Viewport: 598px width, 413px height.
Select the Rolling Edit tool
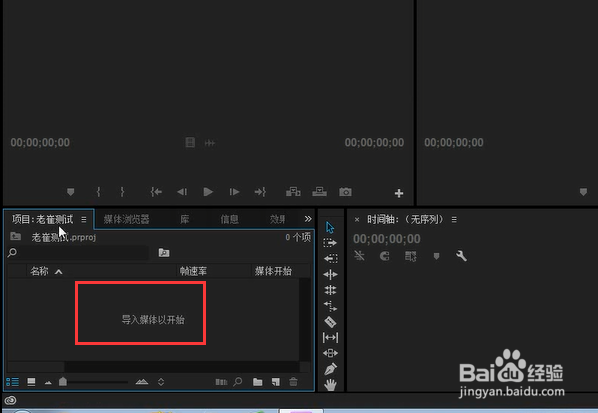click(330, 290)
